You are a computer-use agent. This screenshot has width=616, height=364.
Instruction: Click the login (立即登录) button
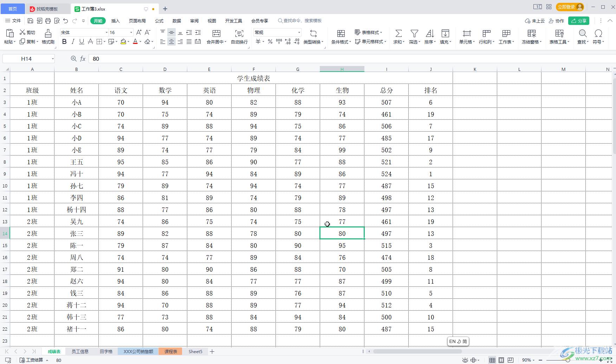[570, 7]
